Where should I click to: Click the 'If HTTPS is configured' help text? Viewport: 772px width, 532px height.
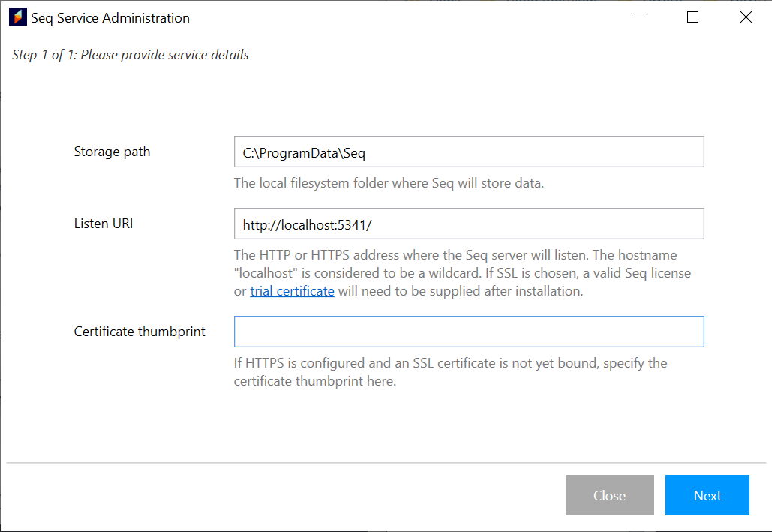(x=450, y=372)
